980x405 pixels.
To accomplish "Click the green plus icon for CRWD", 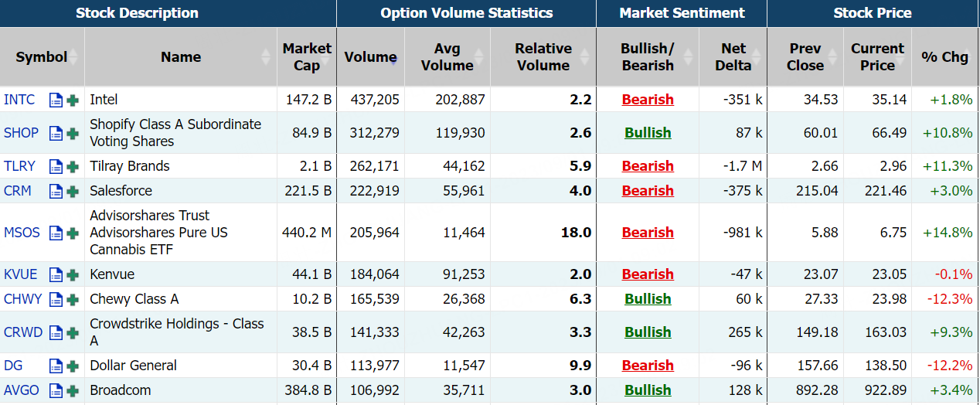I will pos(73,332).
